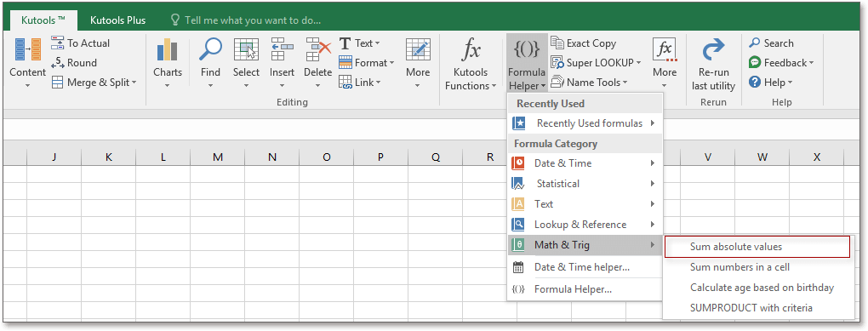Click the Feedback button
Viewport: 868px width, 331px height.
click(781, 63)
